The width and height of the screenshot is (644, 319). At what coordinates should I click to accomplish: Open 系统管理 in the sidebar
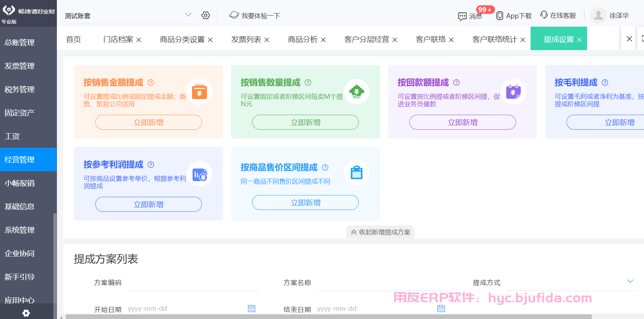pos(28,230)
